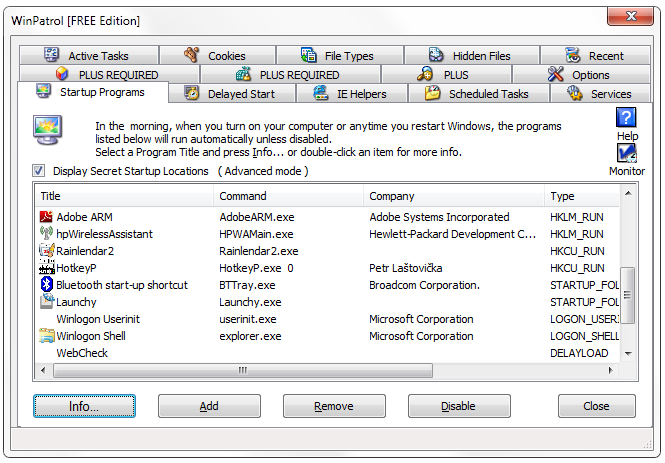Click the vertical scrollbar down arrow

[628, 353]
